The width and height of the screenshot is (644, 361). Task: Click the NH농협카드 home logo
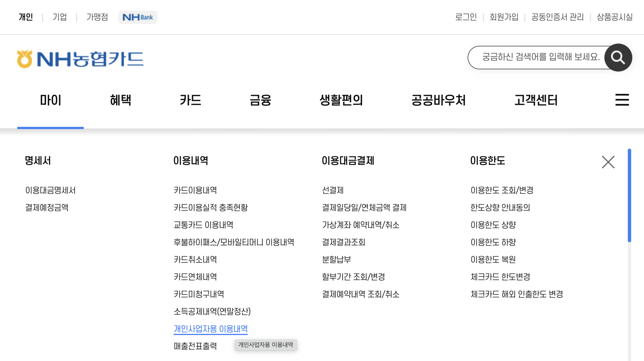(x=80, y=59)
